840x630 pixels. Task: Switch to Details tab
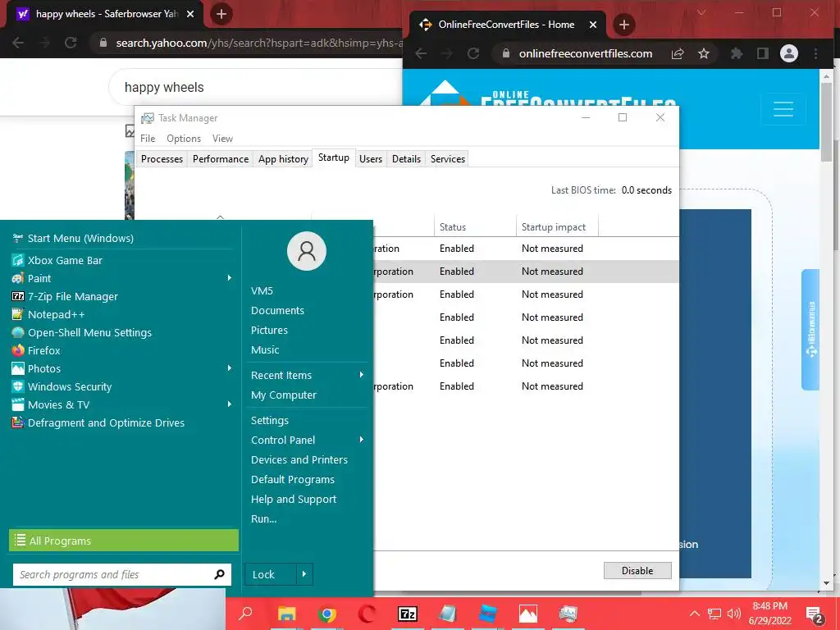point(406,159)
